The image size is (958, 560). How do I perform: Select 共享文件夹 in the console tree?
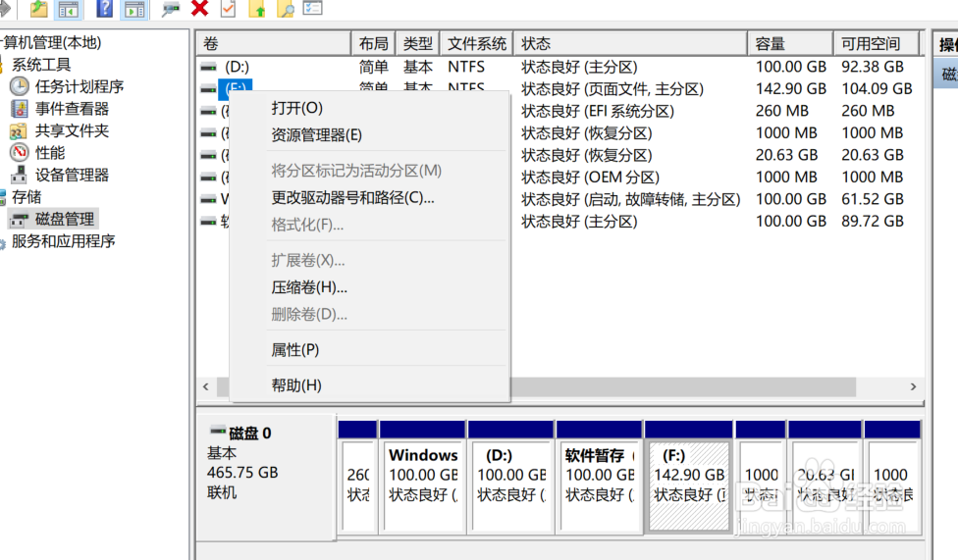pos(72,130)
